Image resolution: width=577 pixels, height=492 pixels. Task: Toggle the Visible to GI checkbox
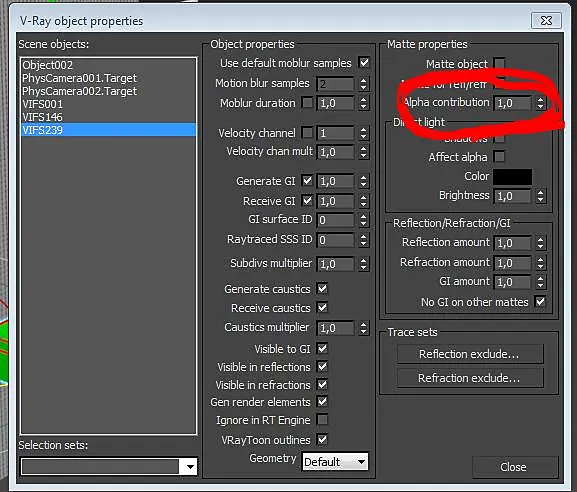322,348
